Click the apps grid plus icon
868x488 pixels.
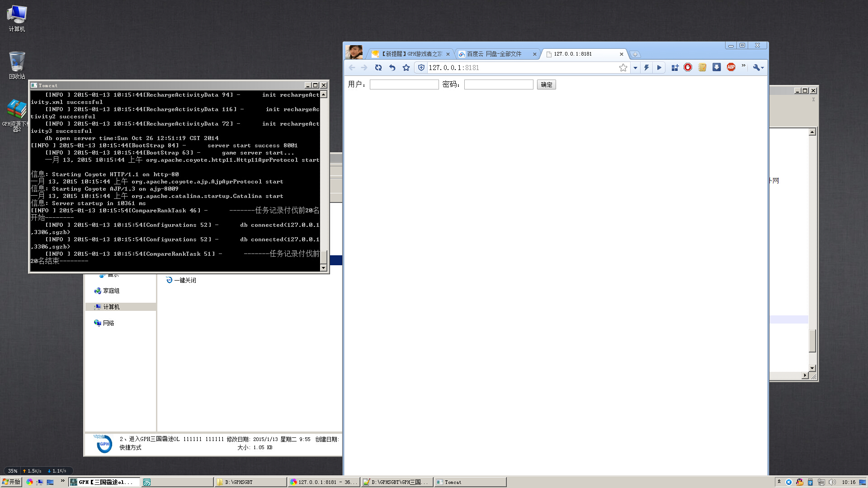pos(675,68)
